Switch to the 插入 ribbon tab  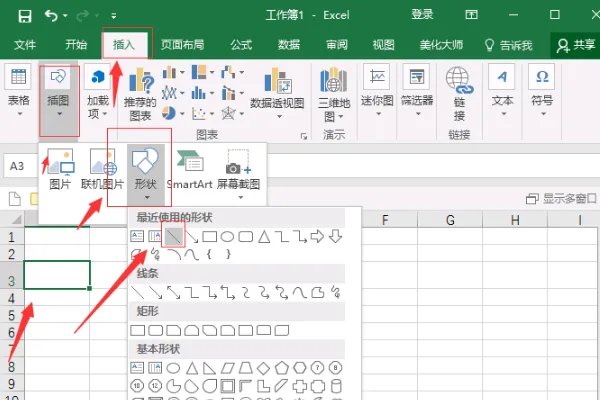[124, 45]
